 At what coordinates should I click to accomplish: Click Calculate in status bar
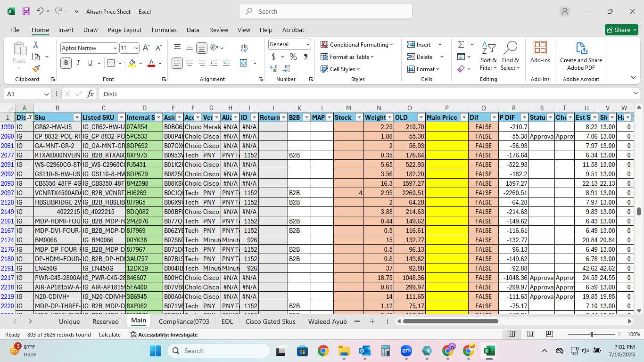[109, 335]
